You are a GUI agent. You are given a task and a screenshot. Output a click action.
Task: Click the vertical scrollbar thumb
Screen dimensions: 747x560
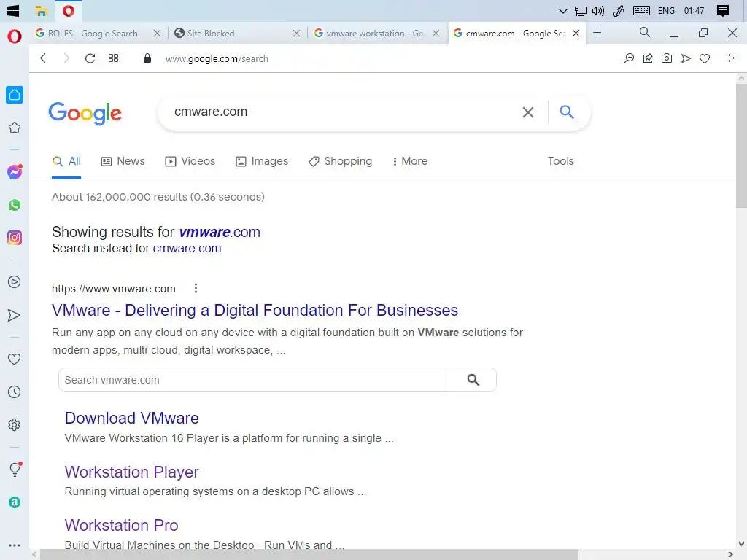point(741,145)
